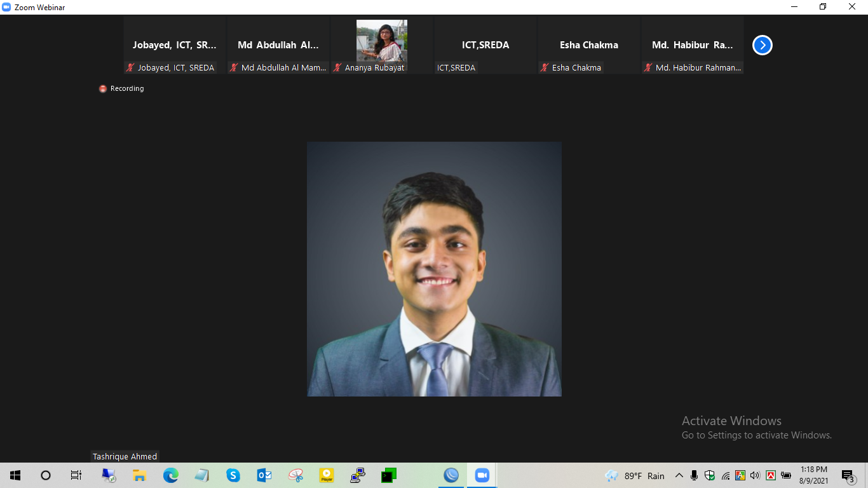Image resolution: width=868 pixels, height=488 pixels.
Task: Click muted mic icon beside Jobayed, ICT, SREDA
Action: pyautogui.click(x=130, y=67)
